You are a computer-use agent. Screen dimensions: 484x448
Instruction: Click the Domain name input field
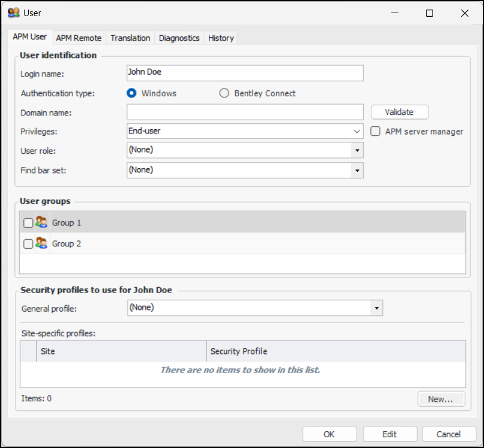point(245,112)
